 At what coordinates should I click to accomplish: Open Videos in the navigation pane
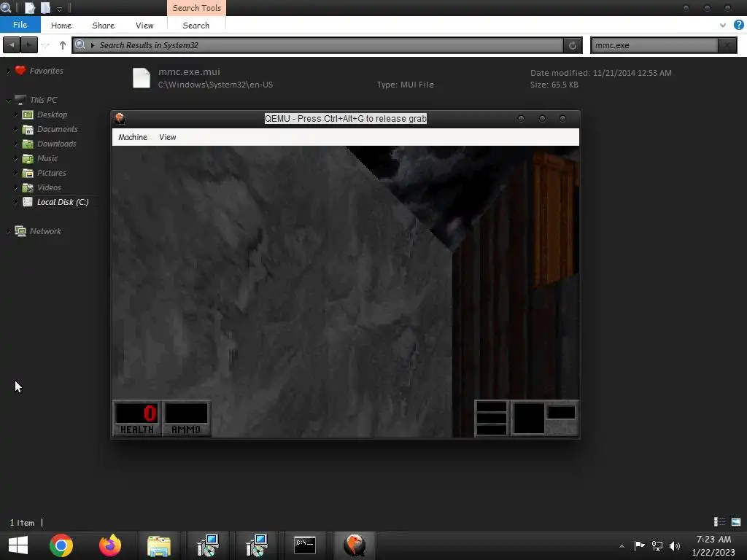coord(49,187)
